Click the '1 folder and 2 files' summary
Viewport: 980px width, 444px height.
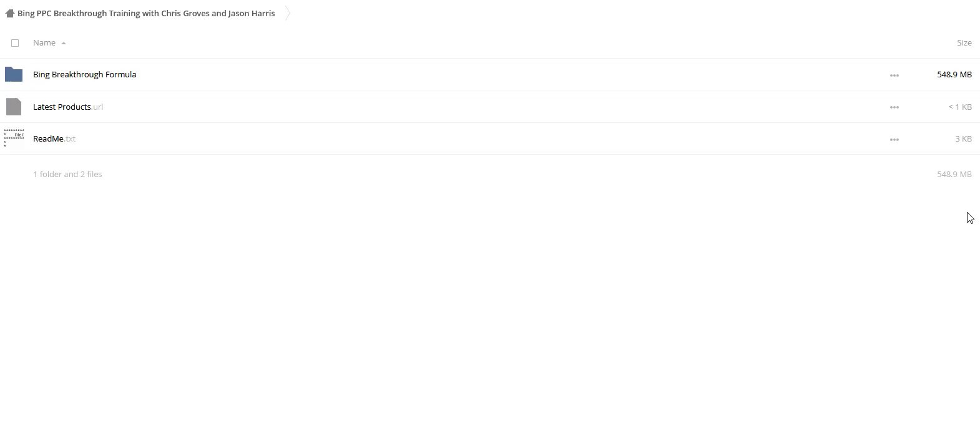pyautogui.click(x=67, y=174)
